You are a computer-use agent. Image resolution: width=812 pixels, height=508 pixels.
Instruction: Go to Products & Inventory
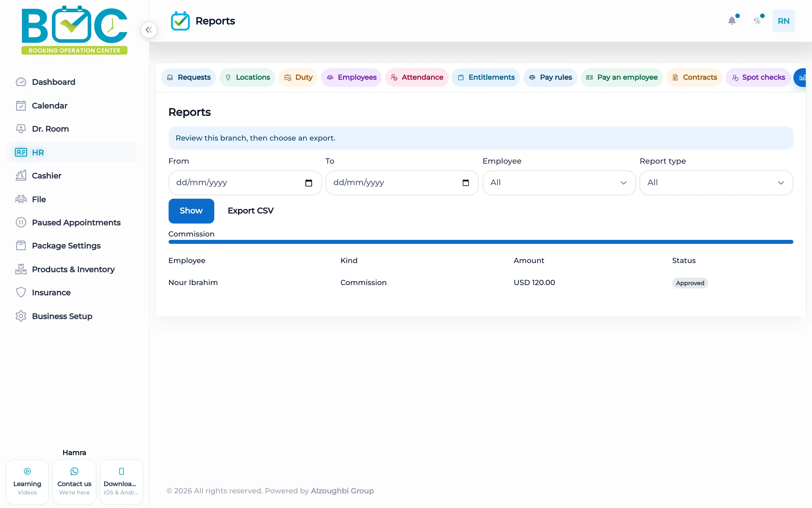[71, 269]
